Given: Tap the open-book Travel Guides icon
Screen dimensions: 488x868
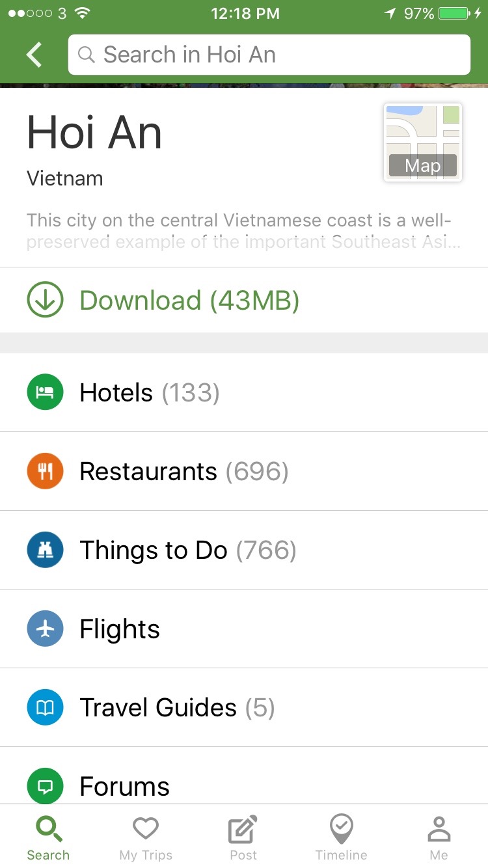Looking at the screenshot, I should coord(45,708).
